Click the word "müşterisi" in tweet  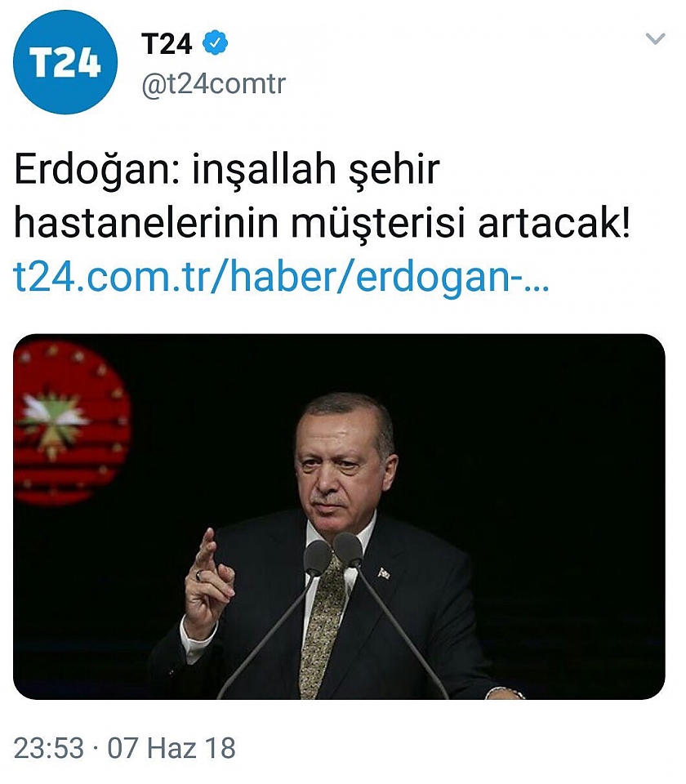click(x=378, y=223)
